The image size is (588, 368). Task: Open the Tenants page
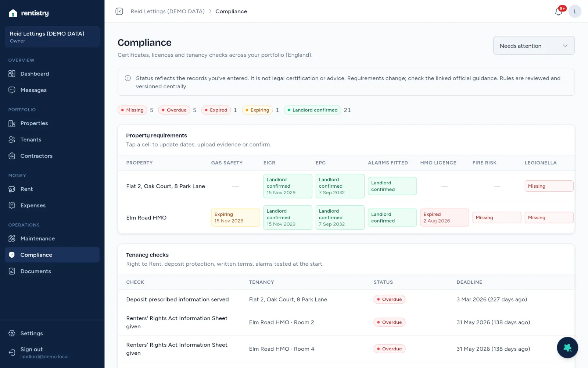click(52, 139)
